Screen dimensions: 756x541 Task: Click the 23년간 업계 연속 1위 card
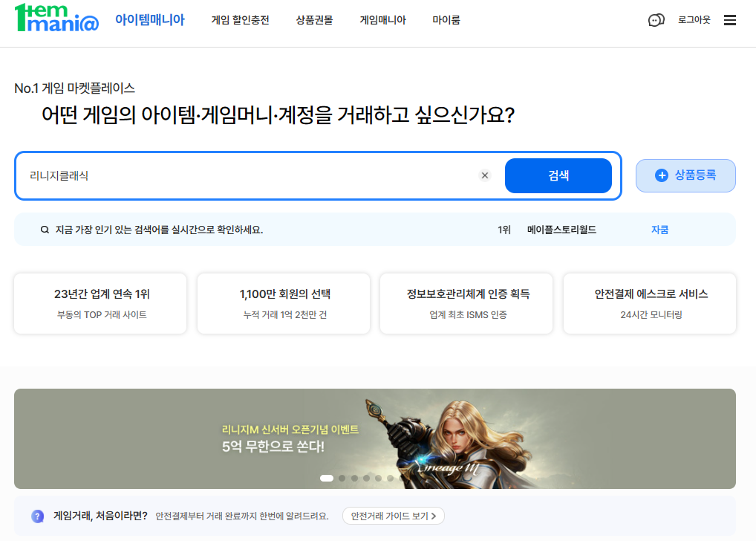pos(100,303)
